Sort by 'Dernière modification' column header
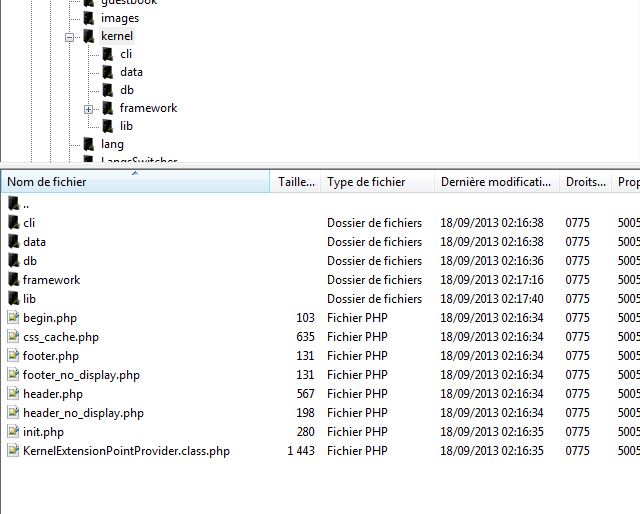Screen dimensions: 640x514 495,182
